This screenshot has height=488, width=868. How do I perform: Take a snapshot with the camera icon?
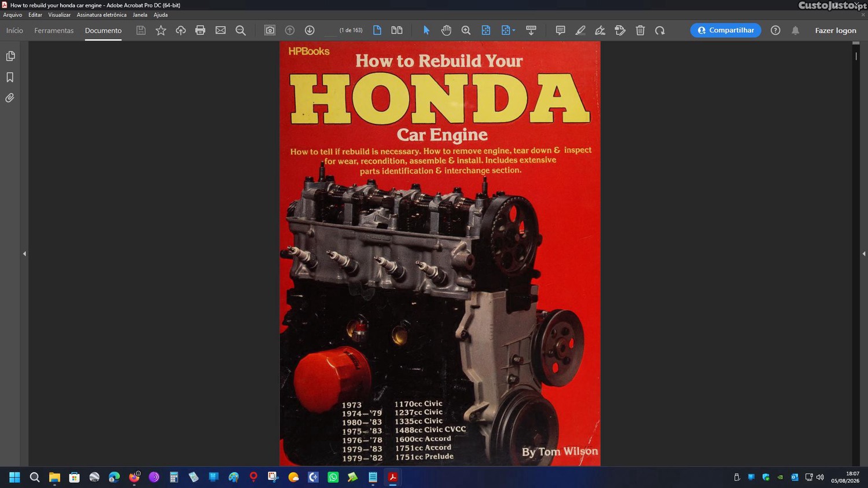click(270, 31)
